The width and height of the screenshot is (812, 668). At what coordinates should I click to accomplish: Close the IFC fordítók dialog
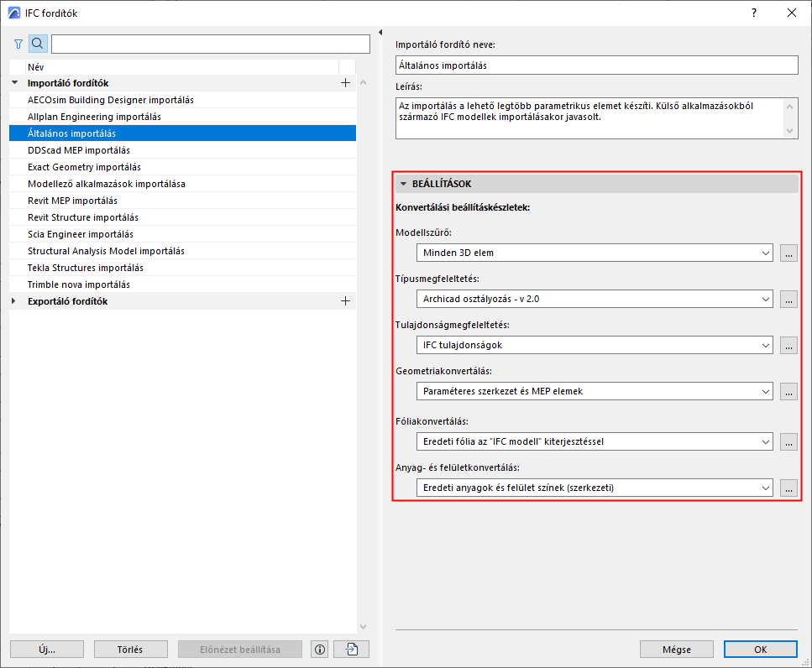coord(792,13)
